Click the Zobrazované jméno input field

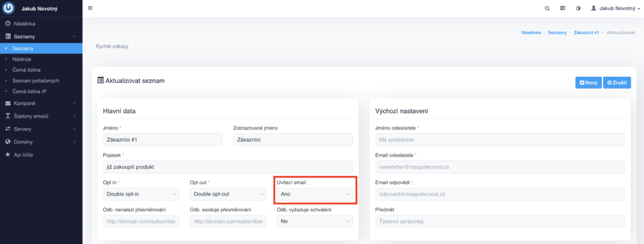(293, 140)
